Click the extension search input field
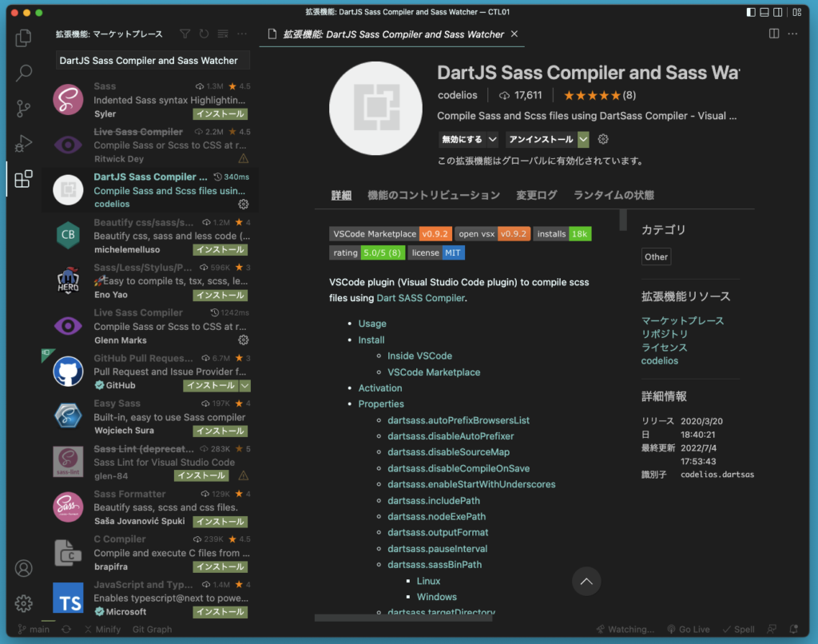818x644 pixels. tap(153, 61)
